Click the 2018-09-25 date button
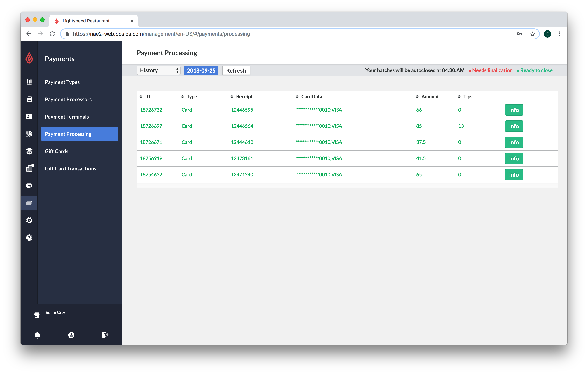 pos(201,70)
